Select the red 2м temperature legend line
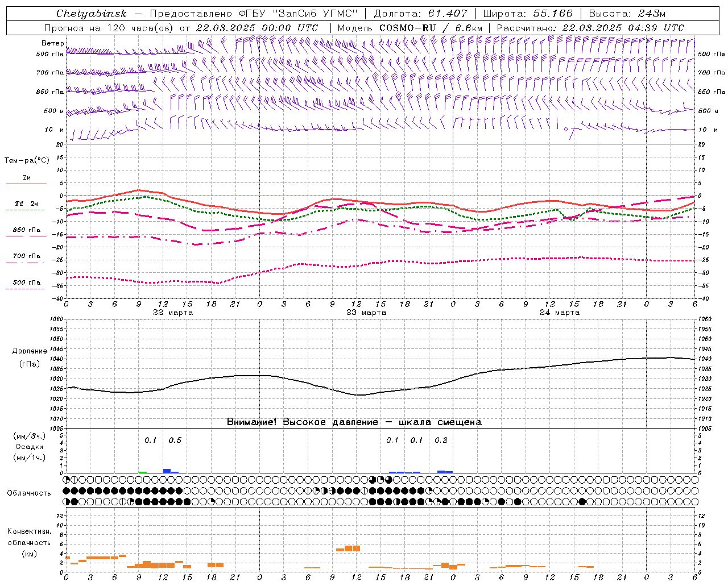728x582 pixels. [x=26, y=184]
